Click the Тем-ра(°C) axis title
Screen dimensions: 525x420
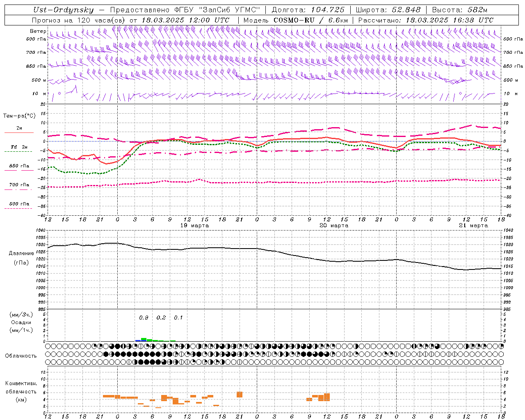pyautogui.click(x=19, y=116)
